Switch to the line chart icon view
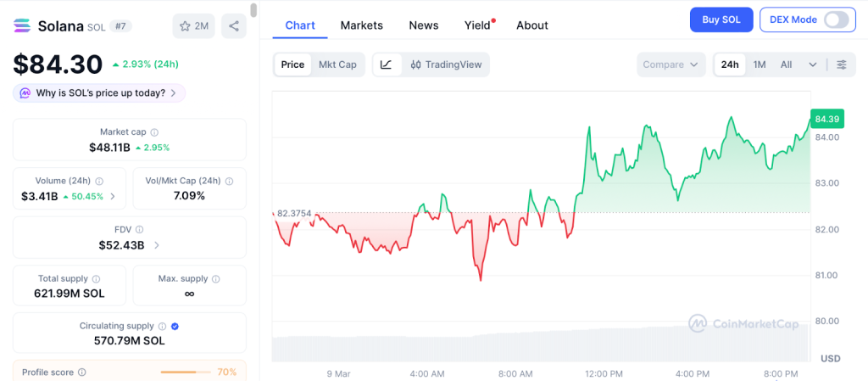Screen dimensions: 868x381 point(387,64)
